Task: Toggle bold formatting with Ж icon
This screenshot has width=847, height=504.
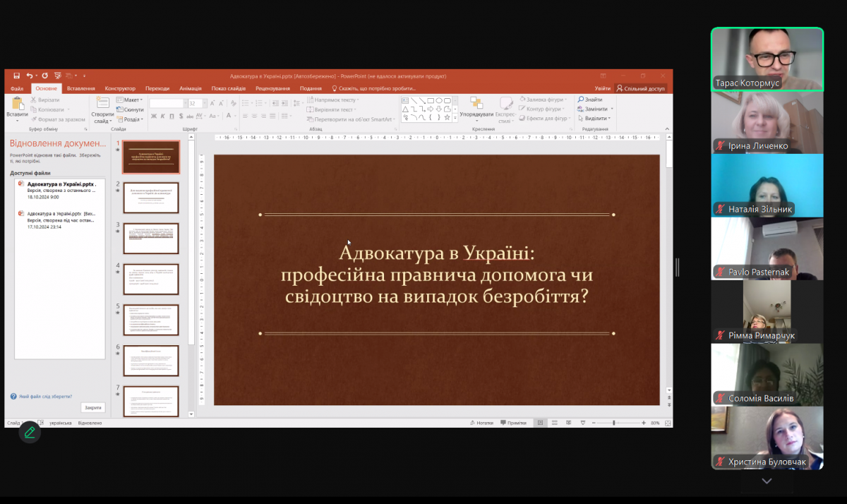Action: 153,116
